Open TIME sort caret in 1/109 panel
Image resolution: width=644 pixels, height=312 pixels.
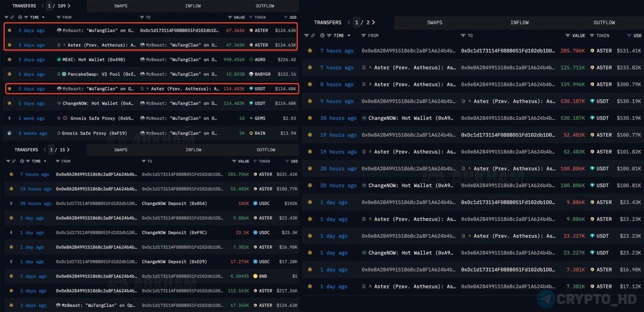coord(43,18)
